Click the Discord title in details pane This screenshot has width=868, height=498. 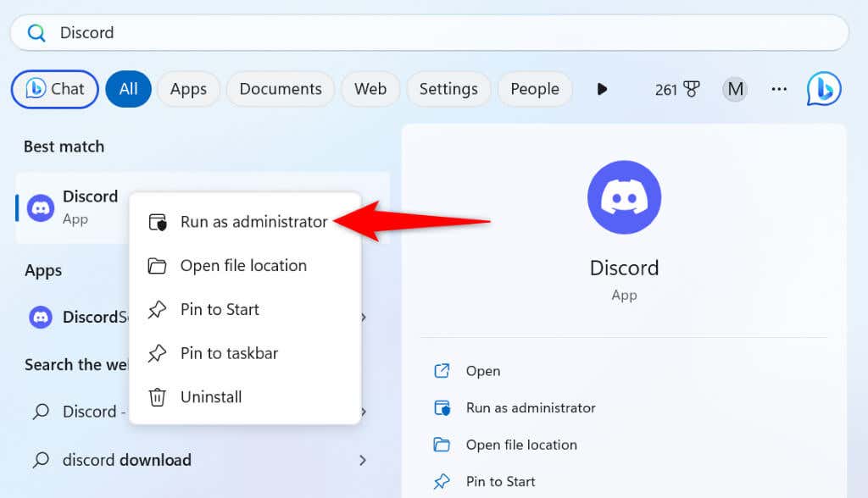[625, 268]
